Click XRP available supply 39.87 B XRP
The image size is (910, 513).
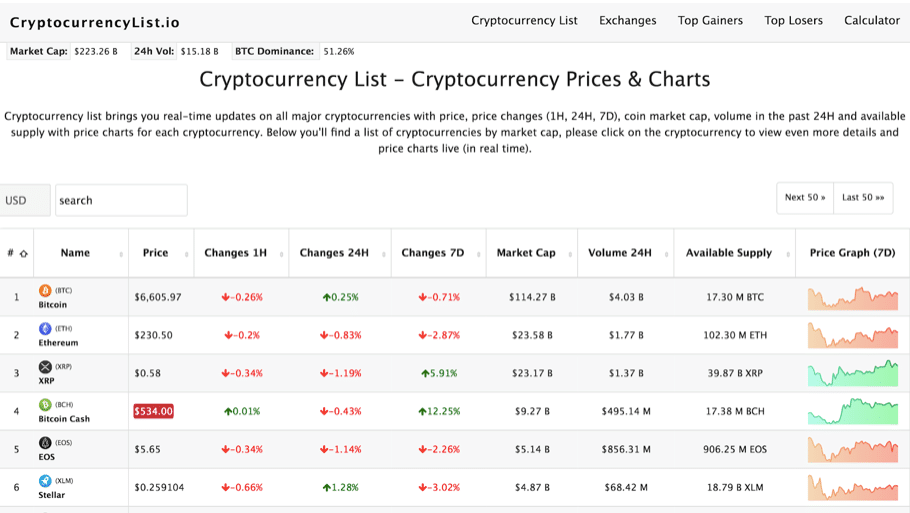pos(735,373)
